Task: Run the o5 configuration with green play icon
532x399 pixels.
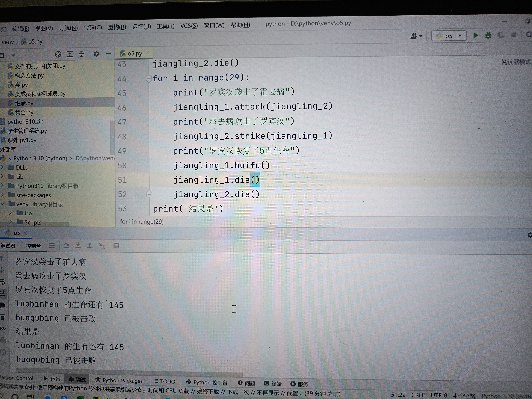Action: coord(475,35)
